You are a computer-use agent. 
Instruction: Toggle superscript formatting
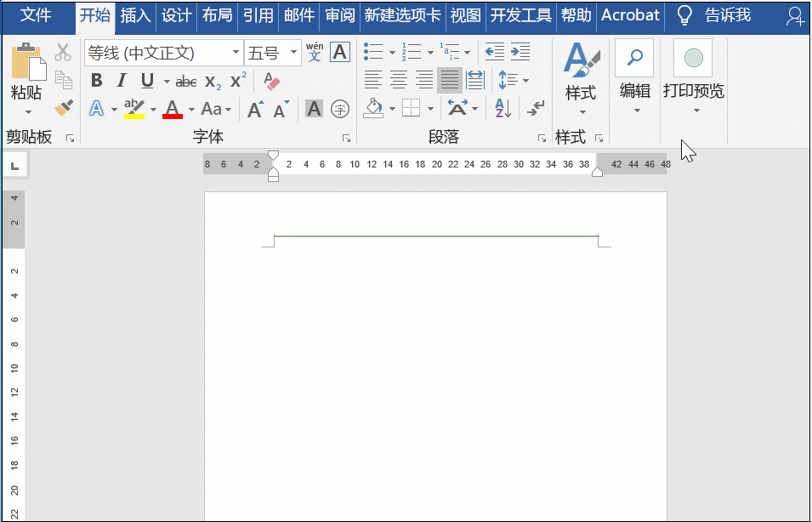[x=238, y=80]
